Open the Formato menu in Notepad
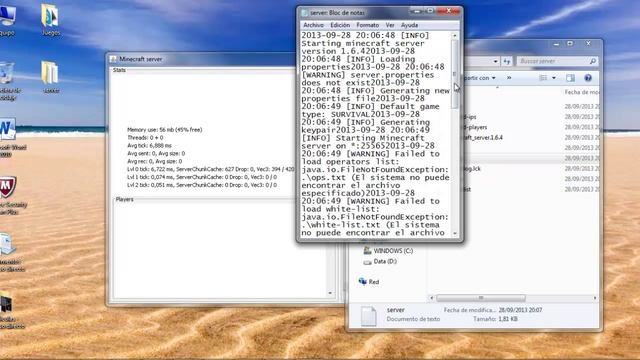 [x=367, y=25]
